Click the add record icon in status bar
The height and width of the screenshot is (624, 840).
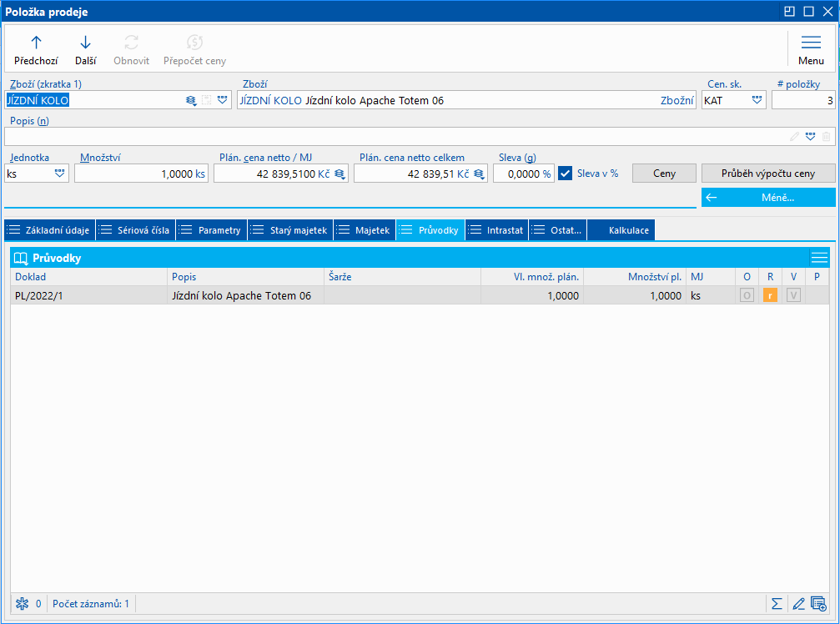click(x=818, y=604)
